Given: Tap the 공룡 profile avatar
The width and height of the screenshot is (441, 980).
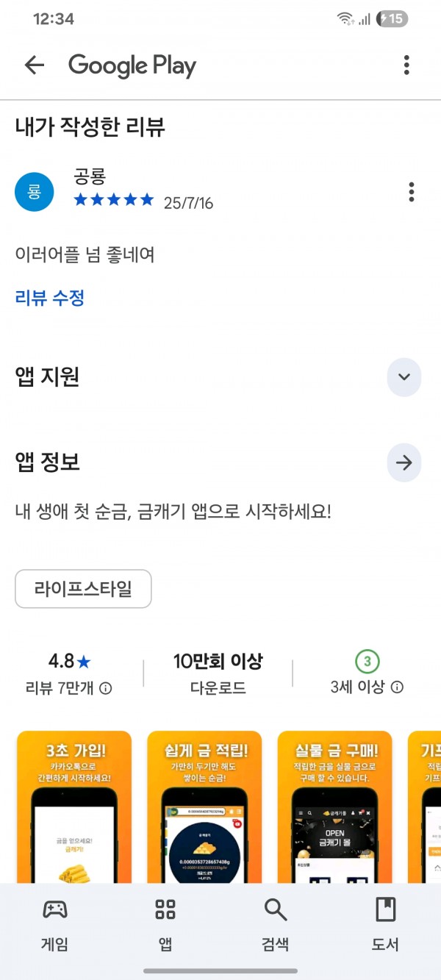Looking at the screenshot, I should coord(35,193).
